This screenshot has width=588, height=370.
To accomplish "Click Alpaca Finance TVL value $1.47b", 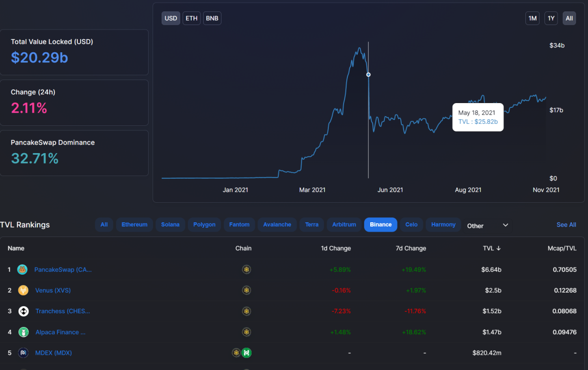I will [492, 332].
